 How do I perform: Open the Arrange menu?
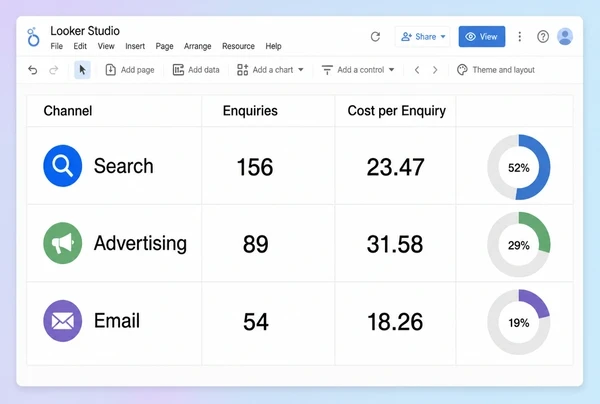point(197,46)
